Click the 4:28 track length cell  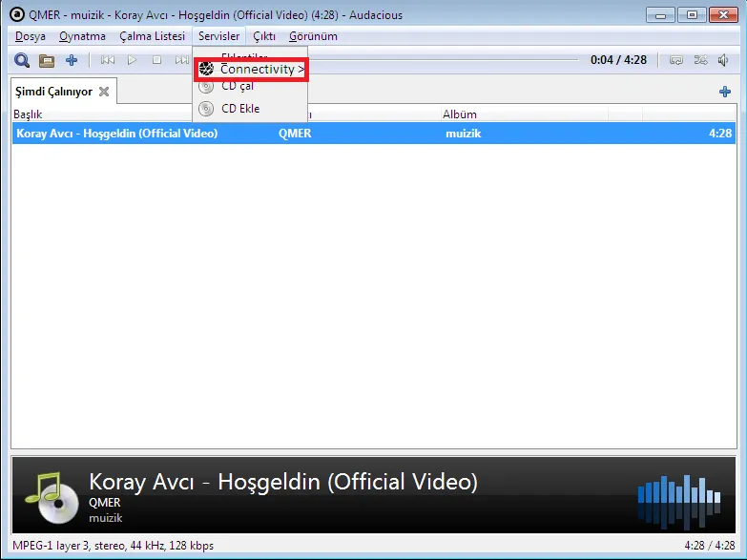pos(720,134)
